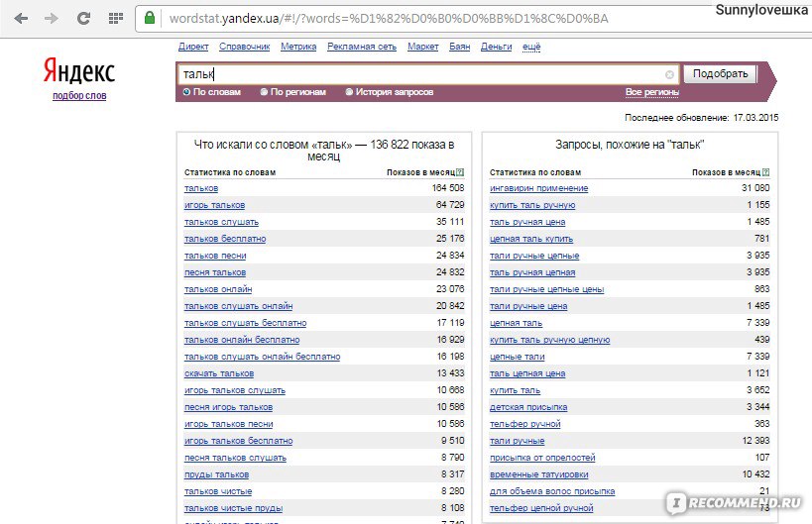Open the 'тальков чистые' query link
This screenshot has width=812, height=524.
point(218,491)
